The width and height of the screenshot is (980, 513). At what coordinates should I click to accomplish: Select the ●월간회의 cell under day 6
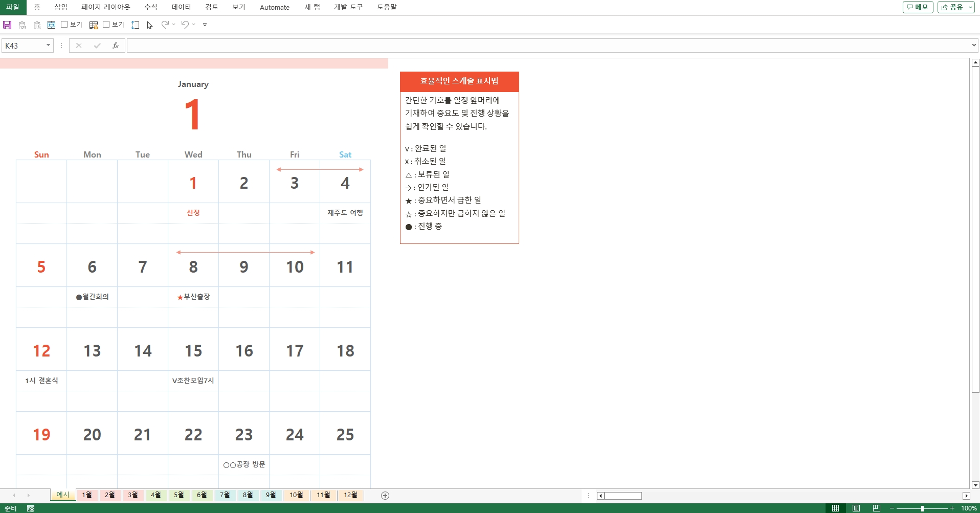point(92,297)
